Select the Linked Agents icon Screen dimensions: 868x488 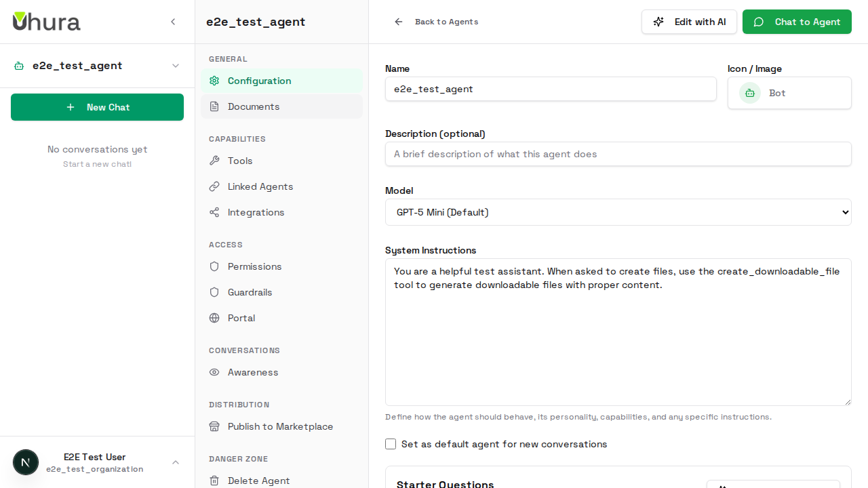click(x=214, y=186)
